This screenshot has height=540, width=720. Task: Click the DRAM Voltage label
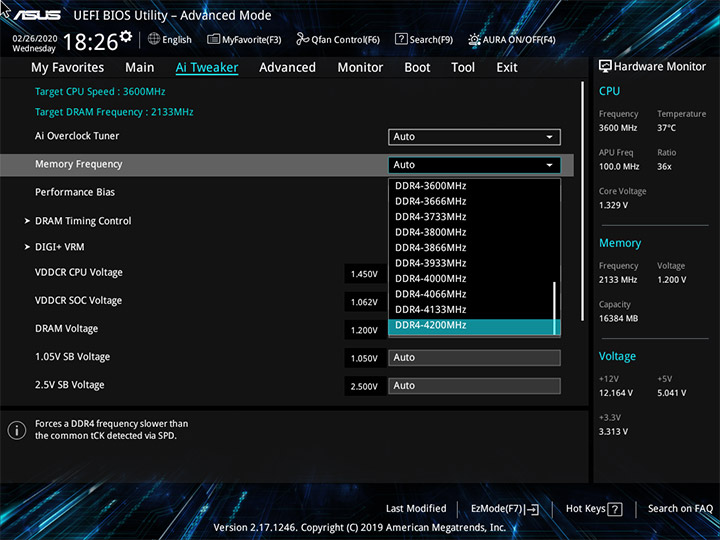67,329
